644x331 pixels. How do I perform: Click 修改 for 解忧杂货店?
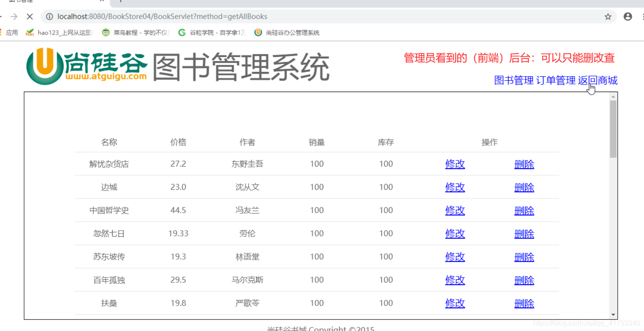454,164
